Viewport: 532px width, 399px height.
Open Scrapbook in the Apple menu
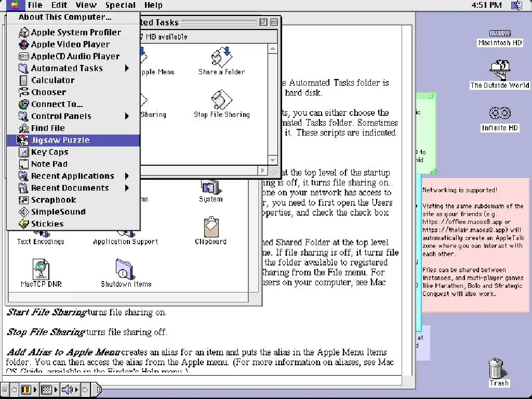73,200
